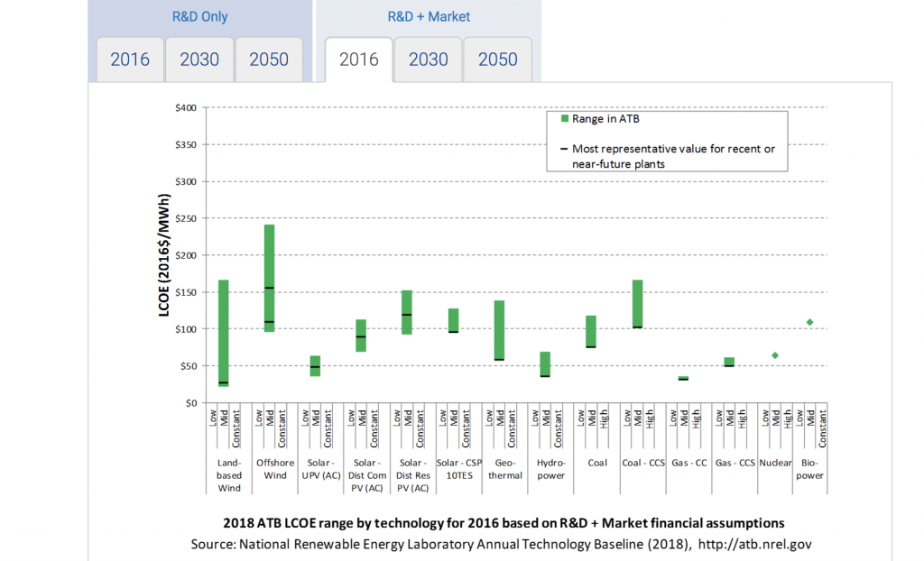Expand the R&D + Market tab group
Image resolution: width=924 pixels, height=561 pixels.
point(429,16)
